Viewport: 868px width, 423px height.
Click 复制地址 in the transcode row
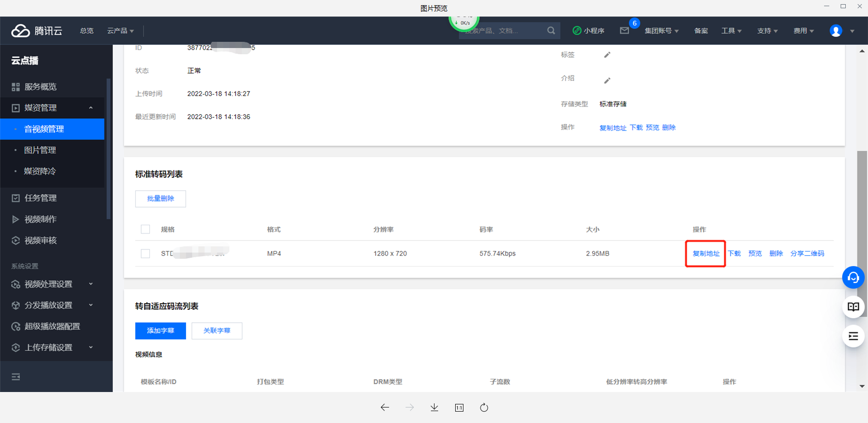tap(706, 254)
